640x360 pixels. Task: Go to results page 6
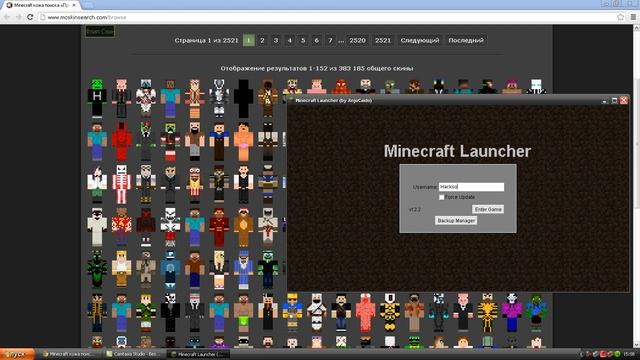click(316, 40)
